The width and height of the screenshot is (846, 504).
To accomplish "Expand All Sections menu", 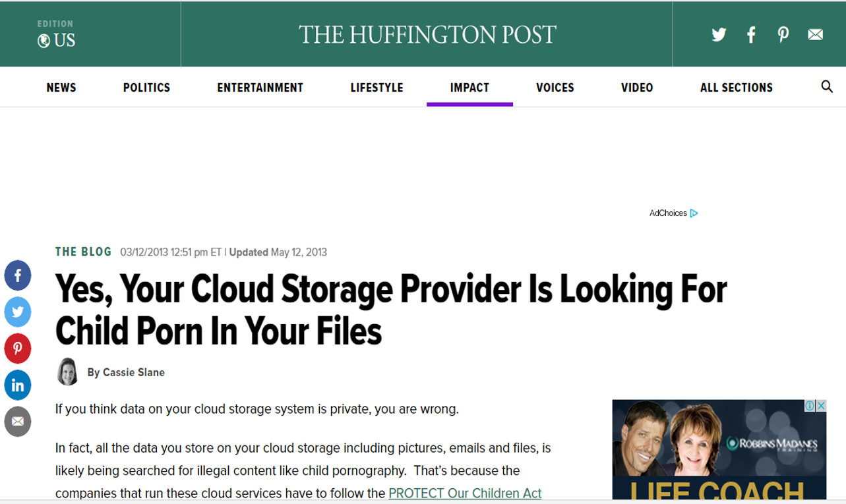I will [737, 88].
